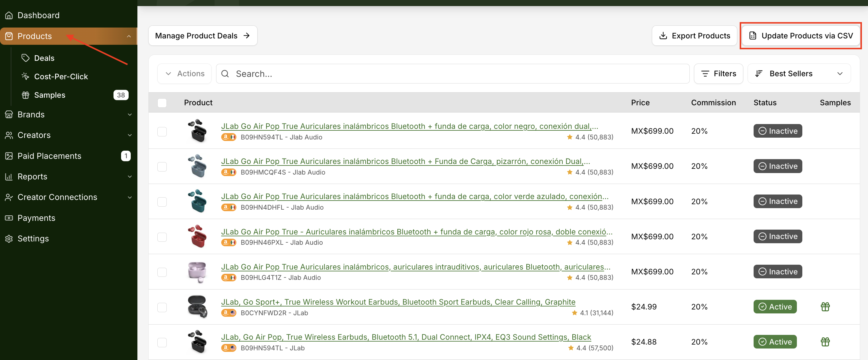Open the Settings page
The width and height of the screenshot is (868, 360).
coord(33,238)
